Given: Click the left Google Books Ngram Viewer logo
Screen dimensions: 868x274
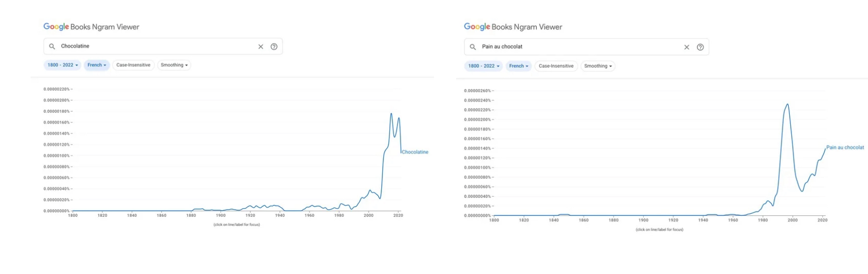Looking at the screenshot, I should point(91,27).
